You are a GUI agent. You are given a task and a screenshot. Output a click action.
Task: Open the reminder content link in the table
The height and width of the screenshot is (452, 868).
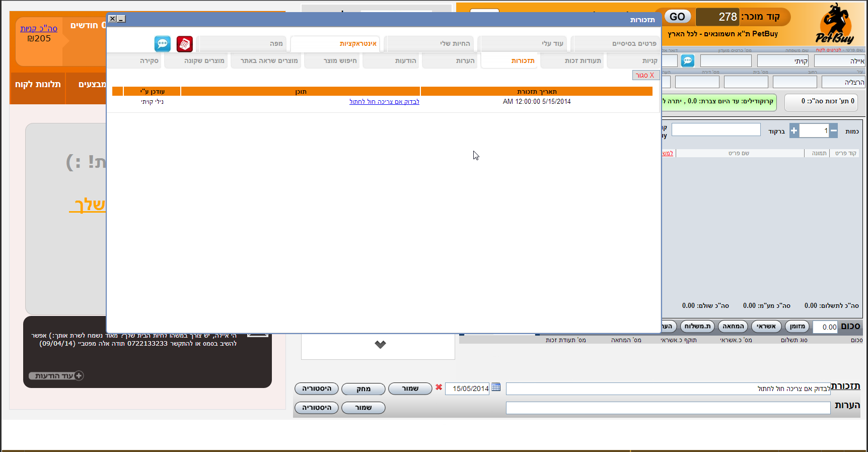point(384,102)
